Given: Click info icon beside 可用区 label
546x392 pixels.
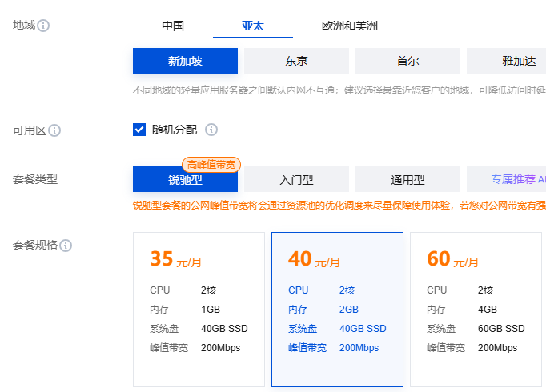Looking at the screenshot, I should [54, 130].
